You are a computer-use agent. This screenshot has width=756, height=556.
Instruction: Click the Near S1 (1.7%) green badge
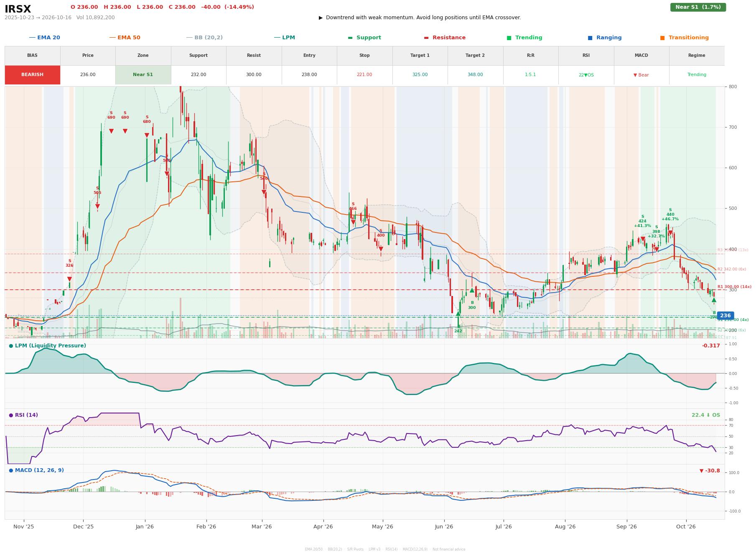[x=698, y=7]
